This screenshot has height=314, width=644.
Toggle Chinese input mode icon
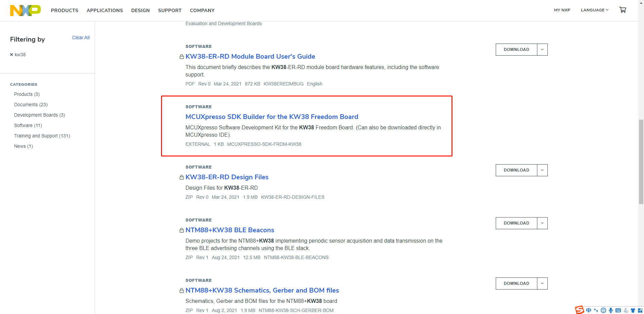[589, 310]
